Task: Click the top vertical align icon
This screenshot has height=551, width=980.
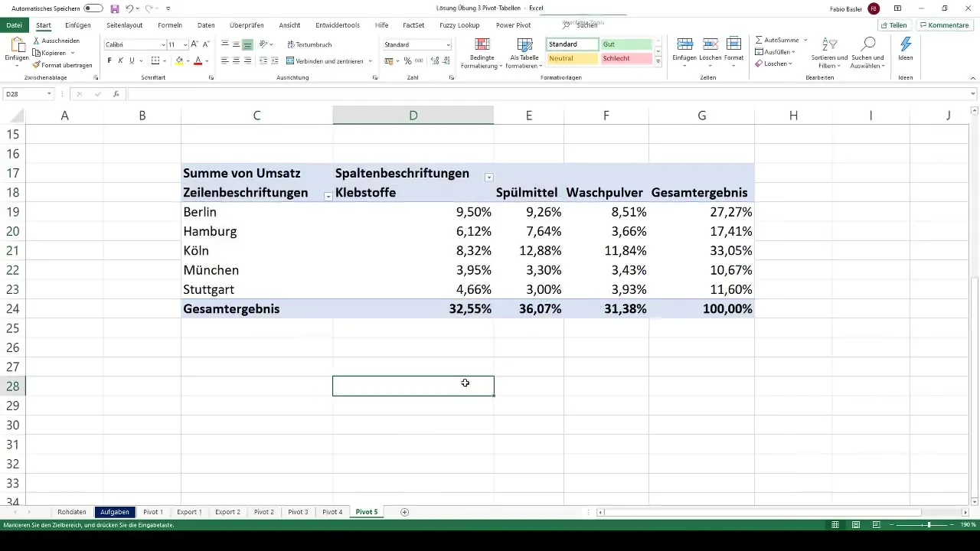Action: tap(225, 45)
